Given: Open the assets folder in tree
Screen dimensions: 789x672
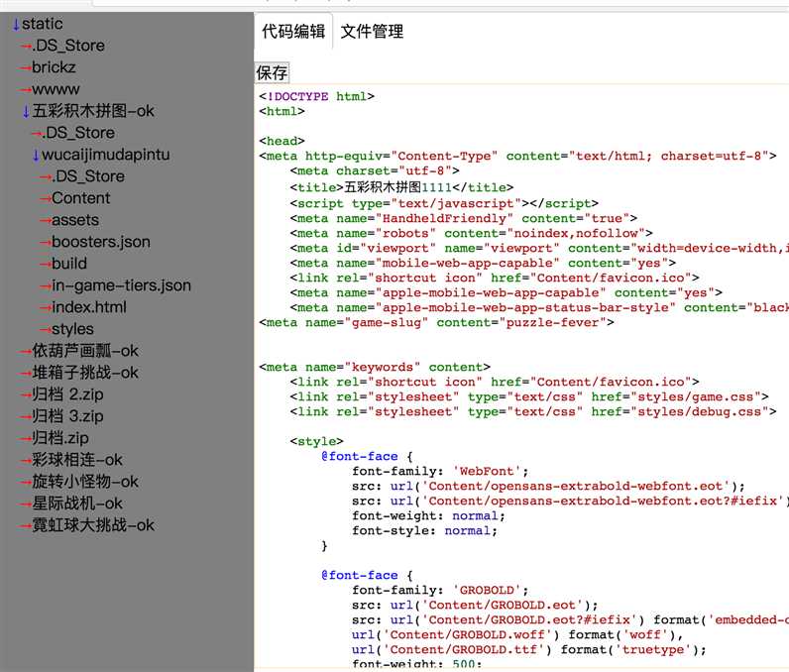Looking at the screenshot, I should coord(75,220).
